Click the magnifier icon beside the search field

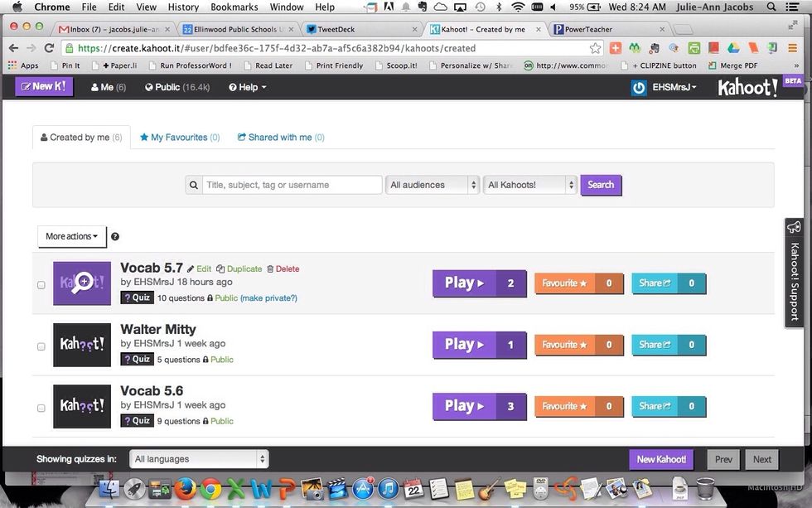tap(194, 185)
